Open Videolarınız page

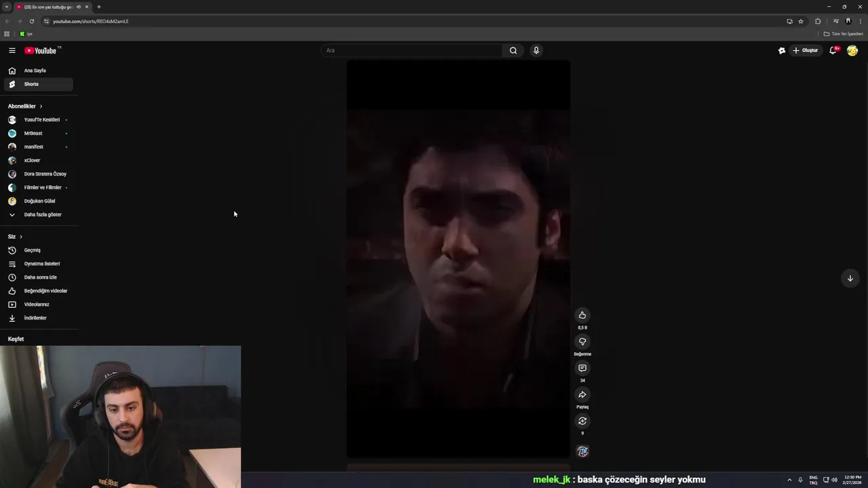(39, 304)
